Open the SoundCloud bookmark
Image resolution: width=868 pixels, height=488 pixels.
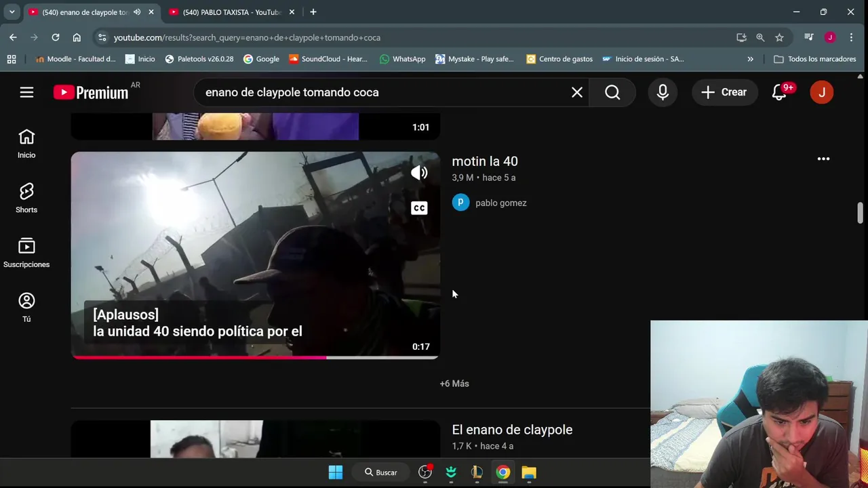pos(328,59)
